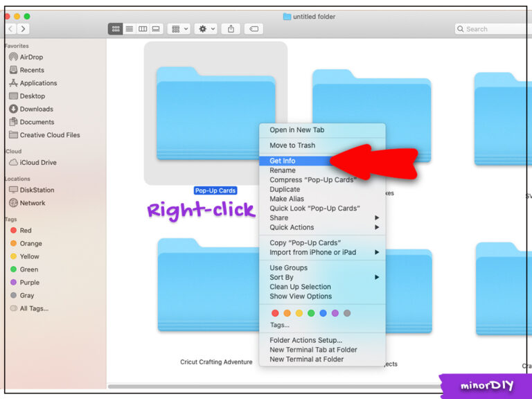The image size is (532, 399).
Task: Choose Make Alias in context menu
Action: point(322,199)
